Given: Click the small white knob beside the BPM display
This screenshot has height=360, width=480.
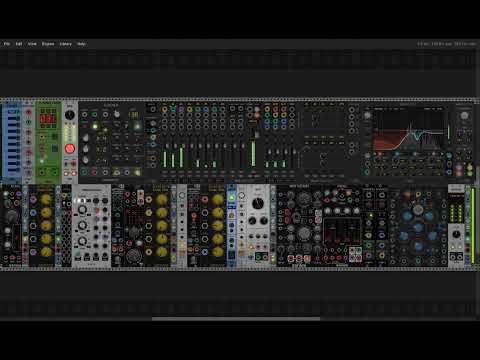Looking at the screenshot, I should tap(117, 114).
